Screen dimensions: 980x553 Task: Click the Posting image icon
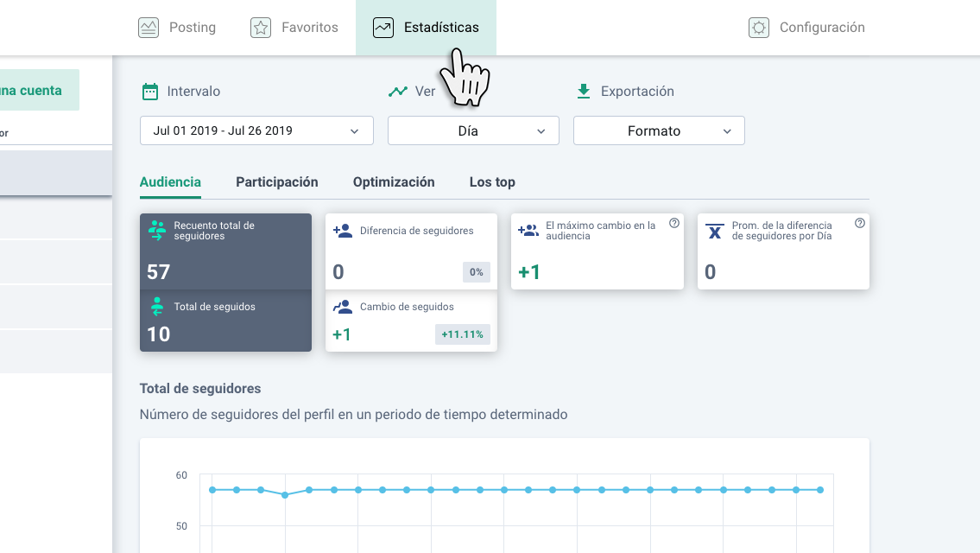coord(149,28)
